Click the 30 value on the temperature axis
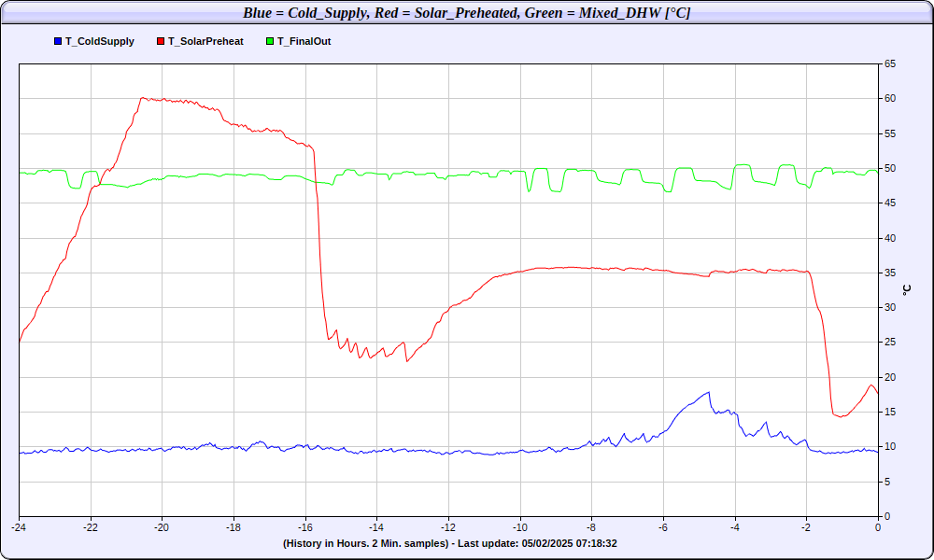This screenshot has height=560, width=934. [x=890, y=308]
